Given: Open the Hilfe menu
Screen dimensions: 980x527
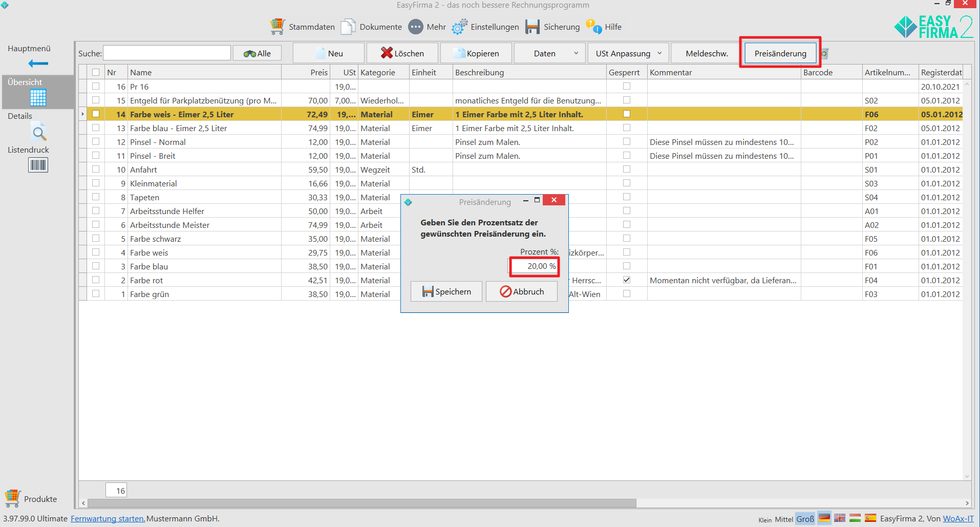Looking at the screenshot, I should coord(613,27).
